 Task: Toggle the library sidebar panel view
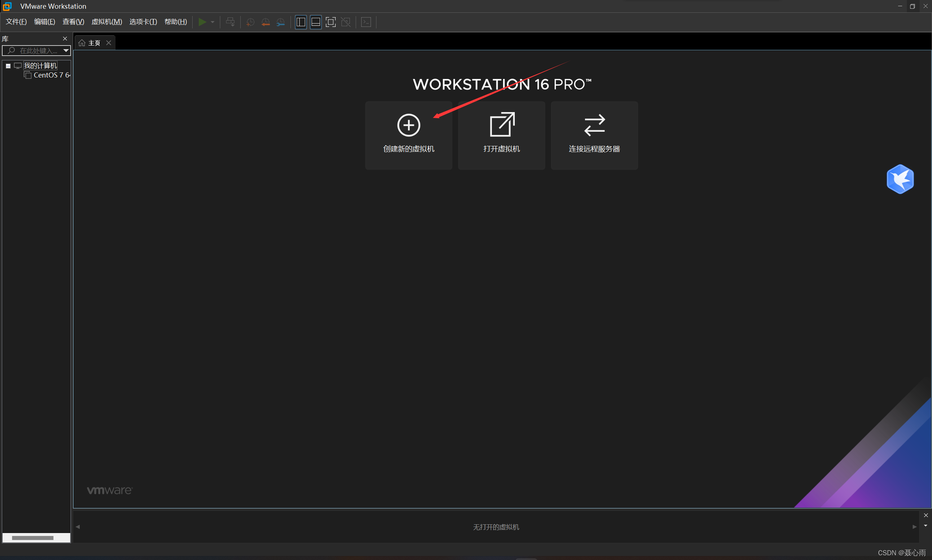(300, 22)
